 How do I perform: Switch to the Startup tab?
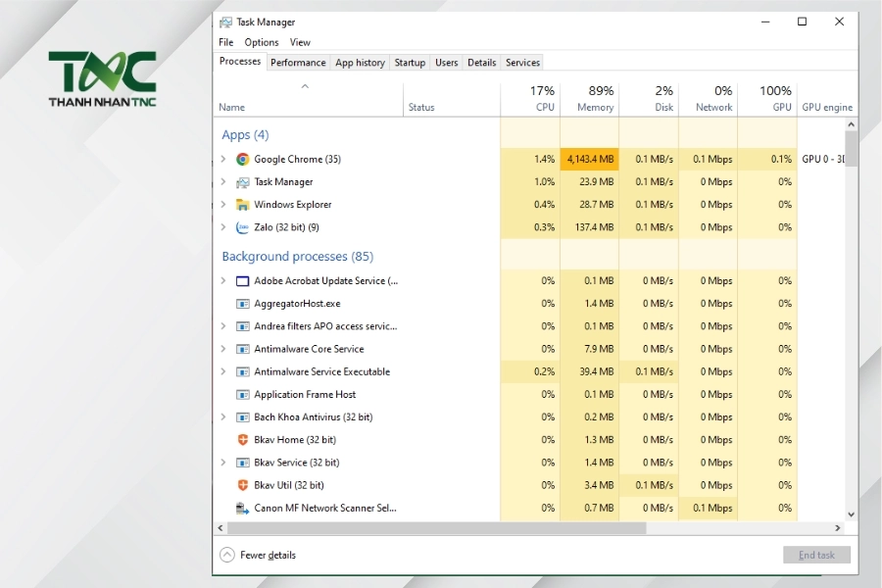point(410,63)
